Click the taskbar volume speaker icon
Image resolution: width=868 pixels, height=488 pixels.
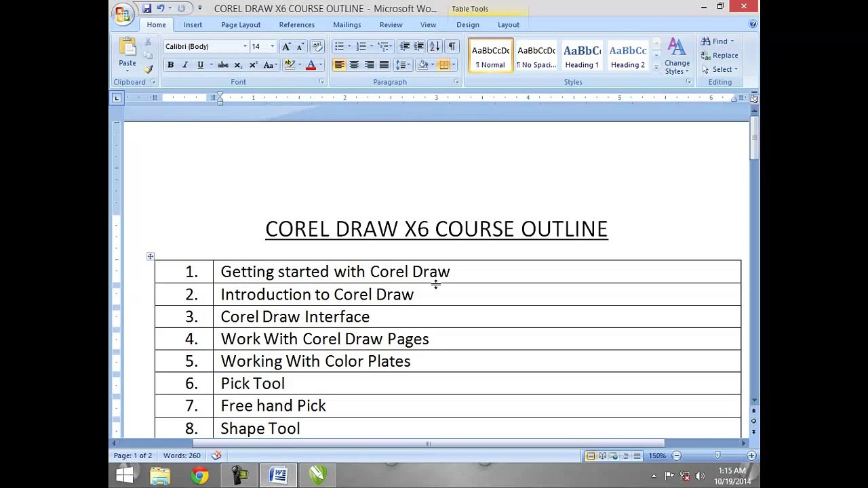click(700, 476)
